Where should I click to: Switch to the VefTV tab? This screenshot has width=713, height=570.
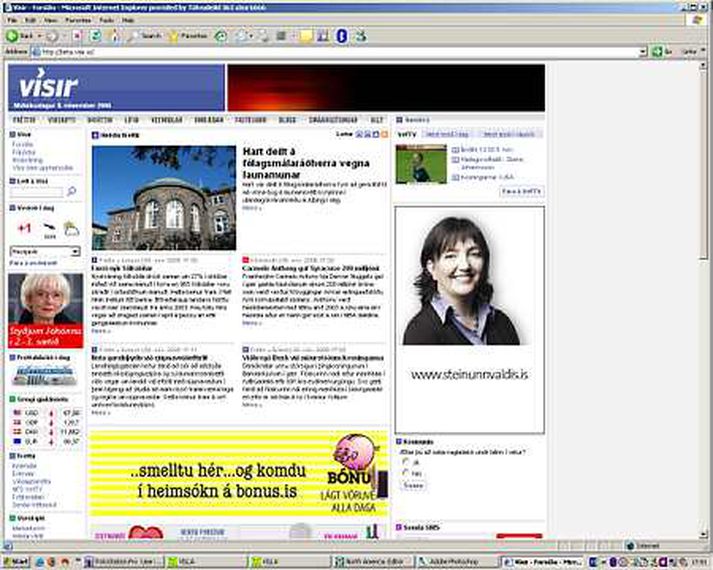407,134
